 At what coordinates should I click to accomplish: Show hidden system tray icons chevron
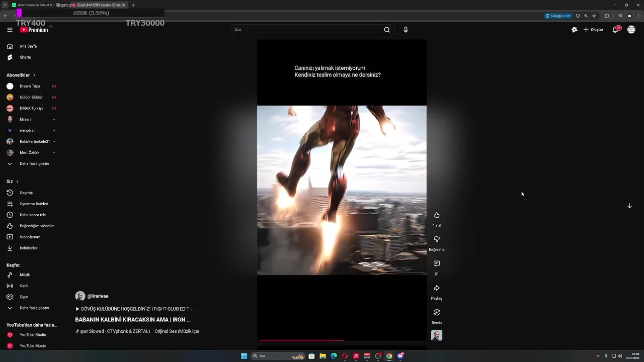[x=598, y=356]
